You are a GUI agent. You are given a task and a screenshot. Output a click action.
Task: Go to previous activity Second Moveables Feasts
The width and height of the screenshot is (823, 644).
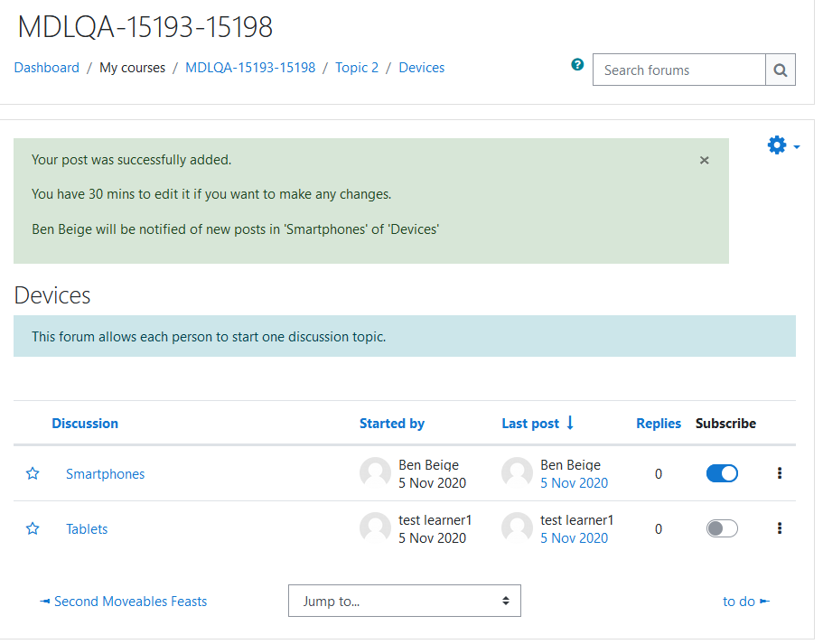point(124,602)
